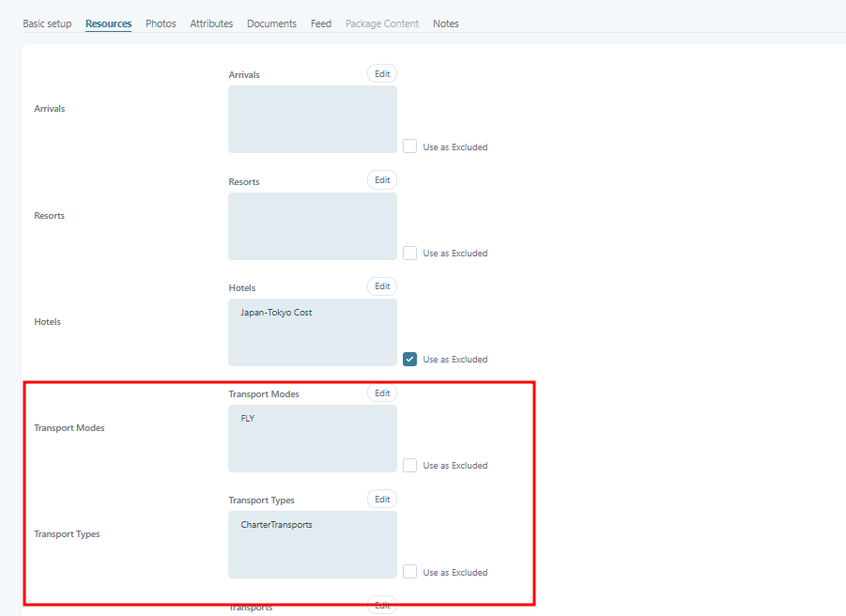Open Edit for Transport Types

(382, 500)
